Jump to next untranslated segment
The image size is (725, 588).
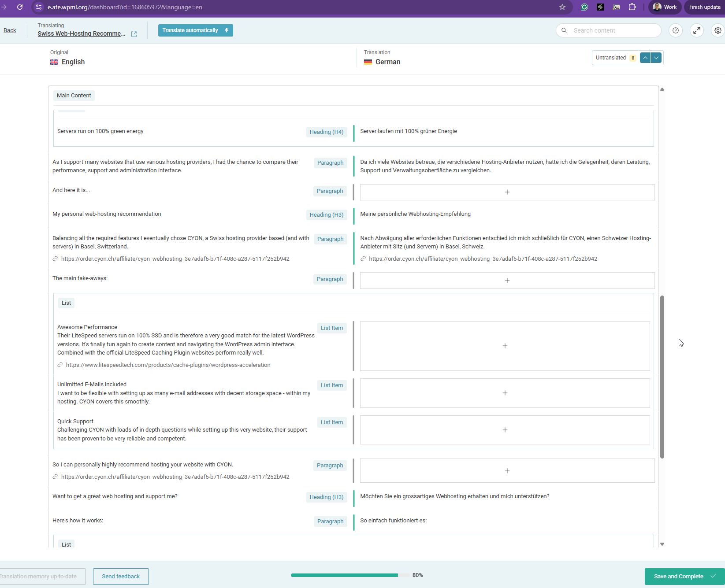coord(656,58)
